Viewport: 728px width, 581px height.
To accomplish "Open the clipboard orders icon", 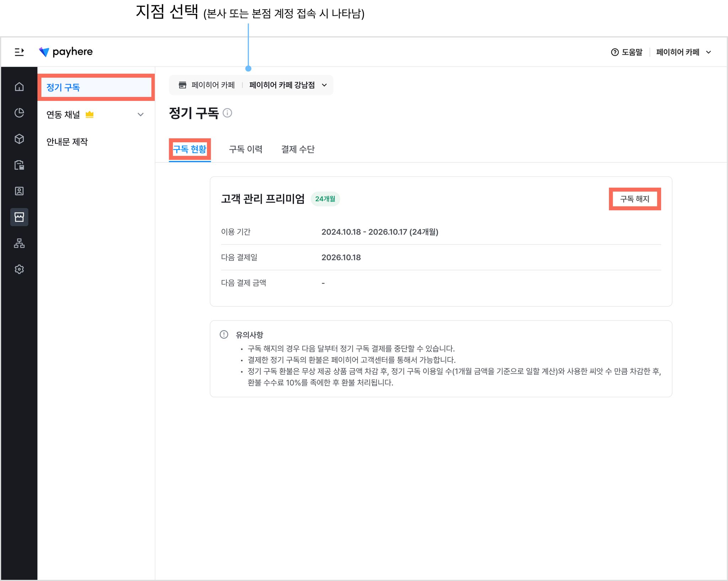I will coord(19,165).
